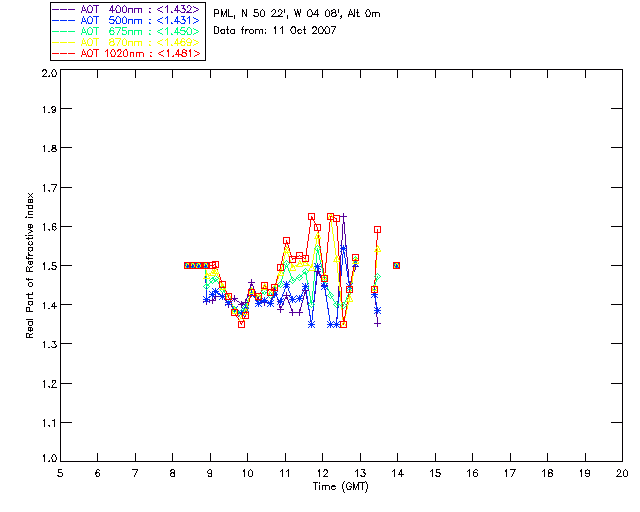Click the 1.2 y-axis tick label
This screenshot has width=640, height=512.
click(x=49, y=384)
